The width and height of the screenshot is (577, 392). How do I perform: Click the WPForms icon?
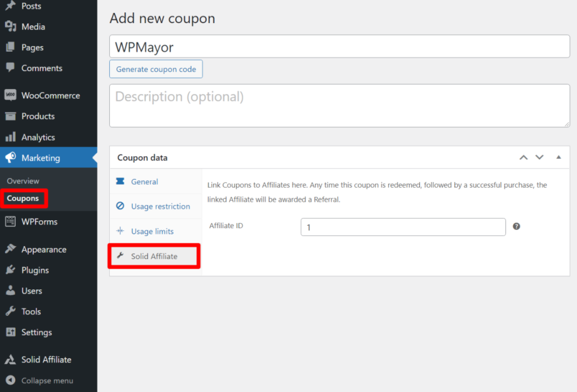(11, 221)
